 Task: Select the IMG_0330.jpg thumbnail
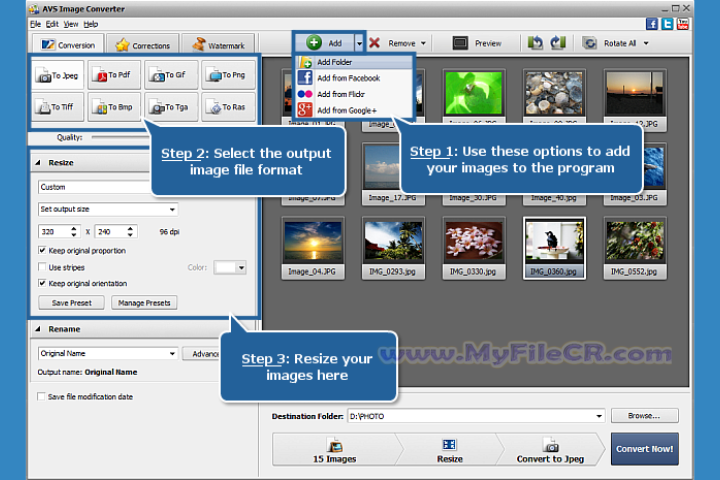coord(473,248)
